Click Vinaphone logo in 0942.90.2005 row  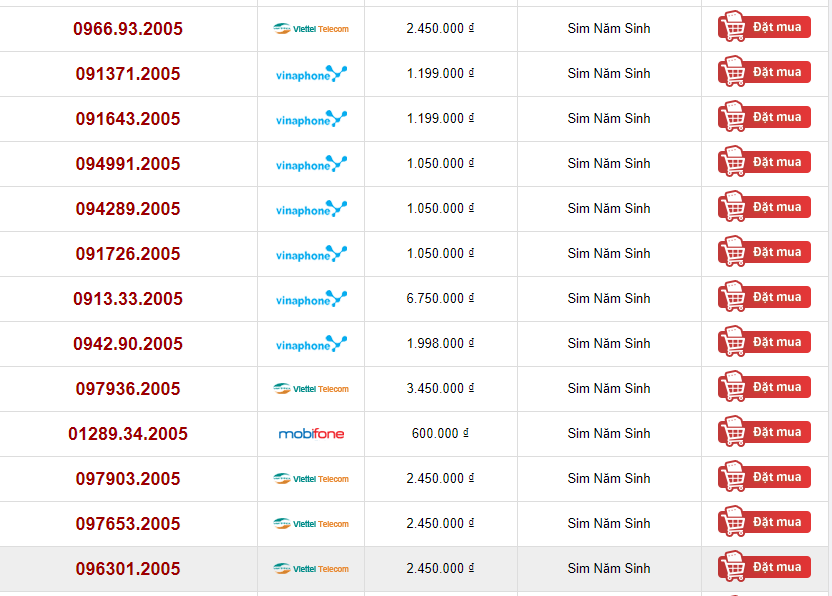[x=311, y=344]
